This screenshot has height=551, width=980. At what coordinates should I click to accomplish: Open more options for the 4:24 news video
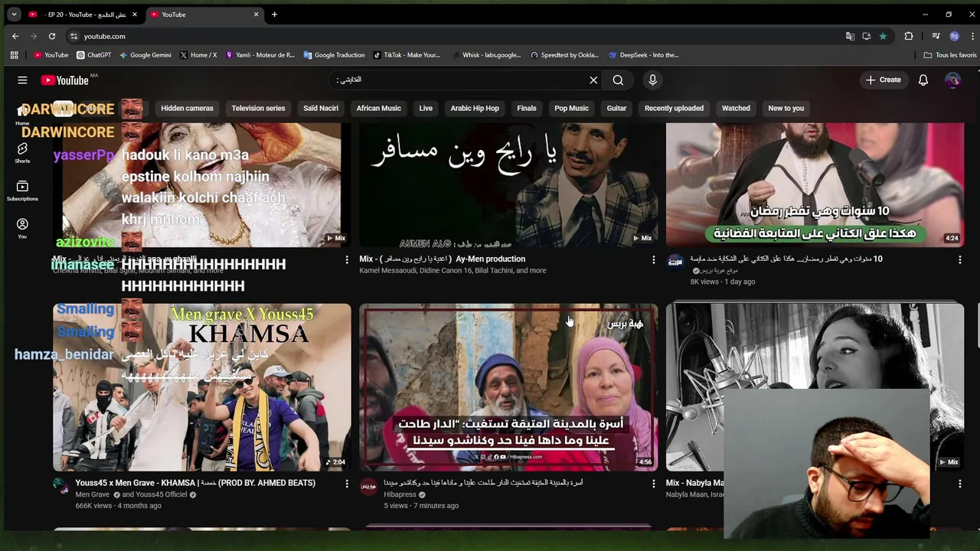pos(959,259)
